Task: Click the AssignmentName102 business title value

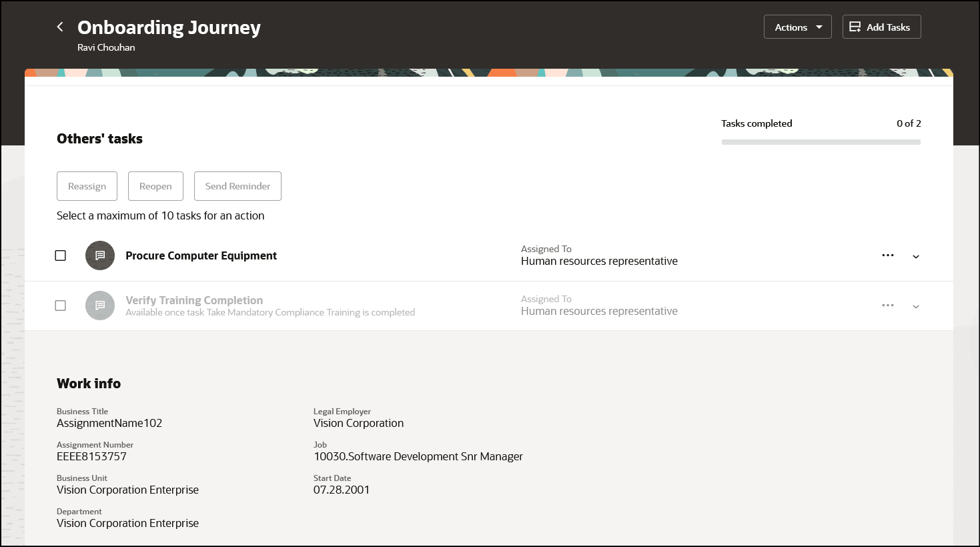Action: pyautogui.click(x=109, y=423)
